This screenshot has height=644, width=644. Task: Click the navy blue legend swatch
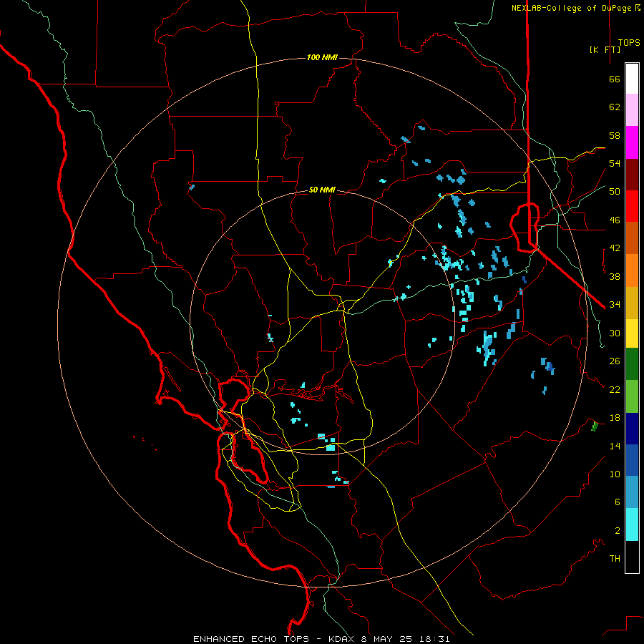(632, 429)
